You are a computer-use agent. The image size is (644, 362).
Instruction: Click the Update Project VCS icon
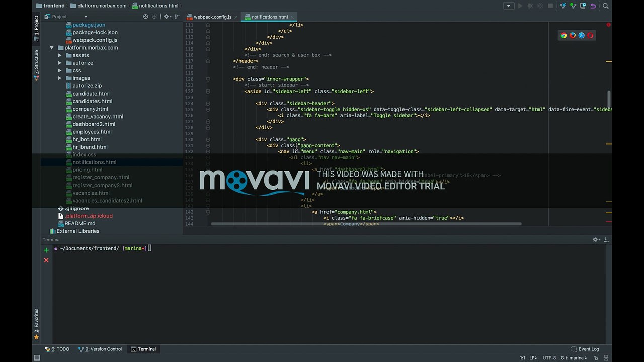[563, 6]
